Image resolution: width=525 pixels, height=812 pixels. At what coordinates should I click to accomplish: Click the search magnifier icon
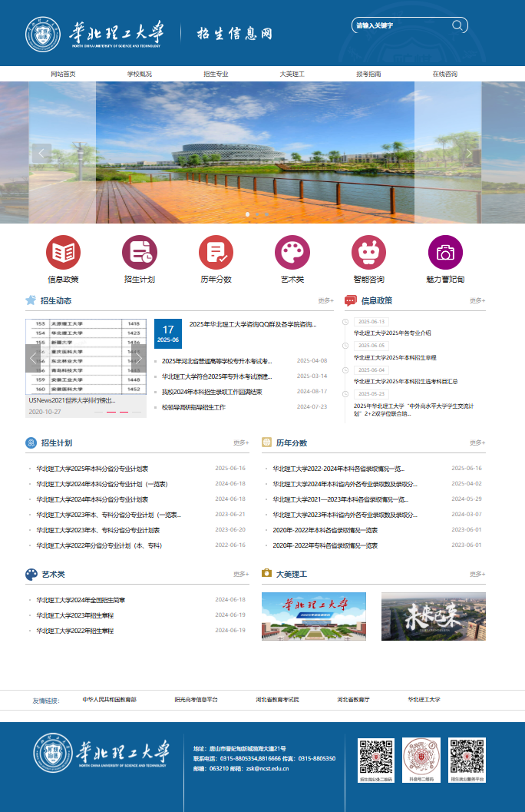tap(457, 25)
